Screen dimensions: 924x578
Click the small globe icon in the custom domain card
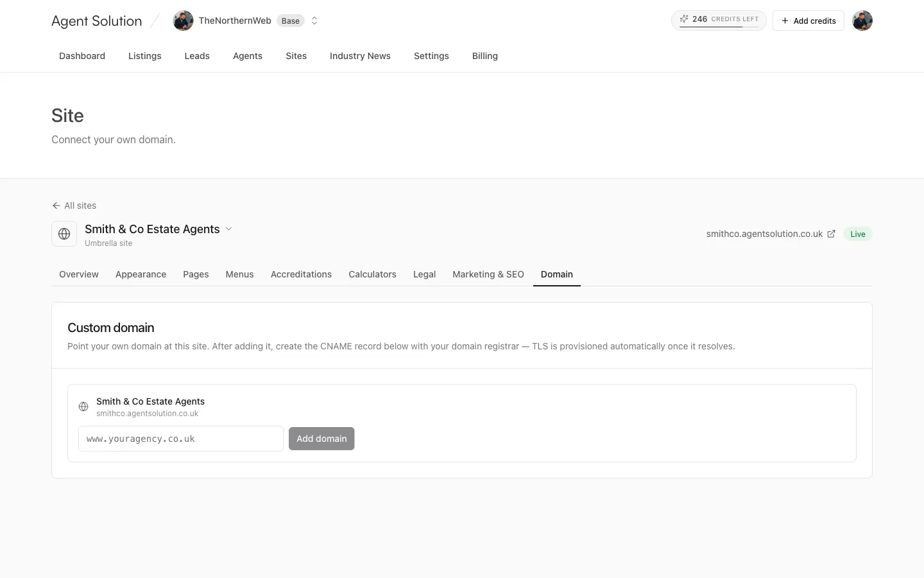click(83, 407)
